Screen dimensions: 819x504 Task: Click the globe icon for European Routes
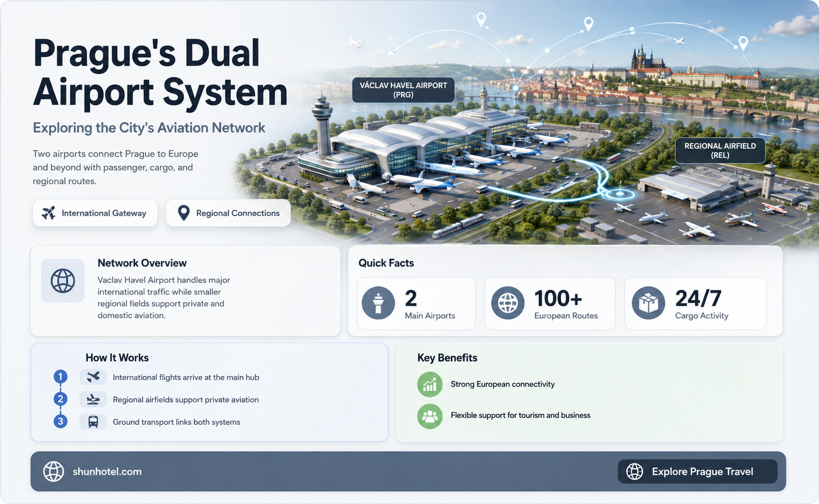tap(508, 303)
